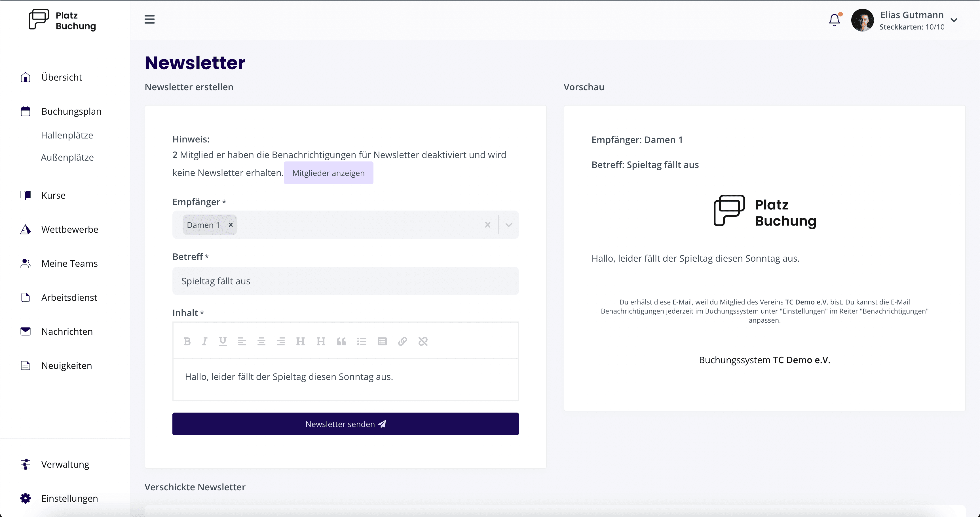Click the boxed list icon in the editor

tap(382, 341)
